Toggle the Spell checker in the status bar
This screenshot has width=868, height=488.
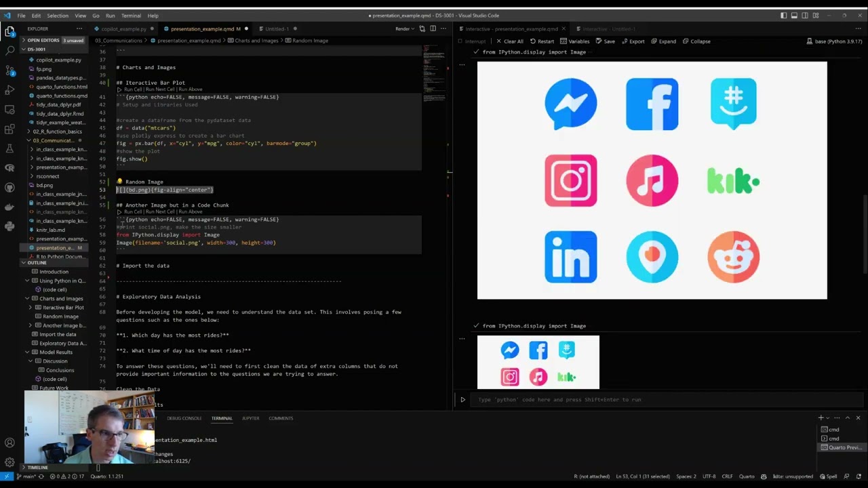point(828,476)
